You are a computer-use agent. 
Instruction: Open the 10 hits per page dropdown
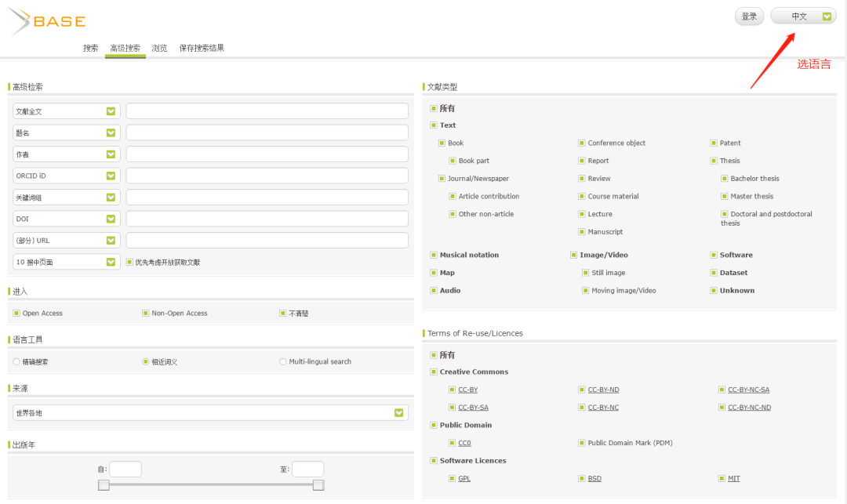66,262
